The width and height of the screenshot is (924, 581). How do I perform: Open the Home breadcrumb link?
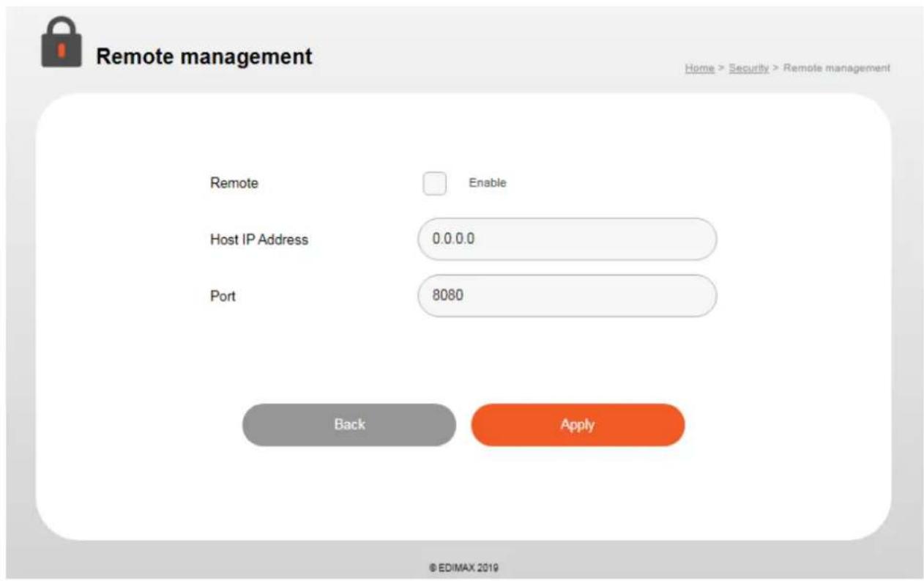[x=699, y=68]
